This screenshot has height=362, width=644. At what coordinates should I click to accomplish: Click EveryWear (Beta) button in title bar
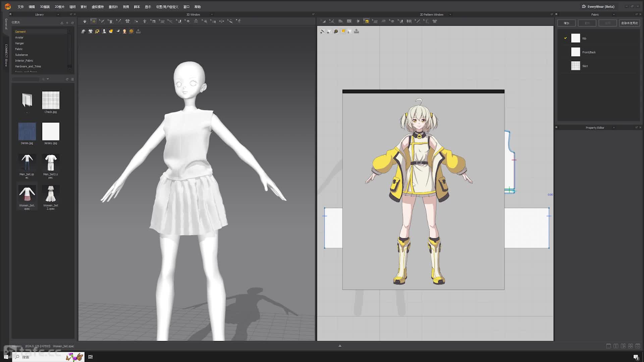point(598,7)
